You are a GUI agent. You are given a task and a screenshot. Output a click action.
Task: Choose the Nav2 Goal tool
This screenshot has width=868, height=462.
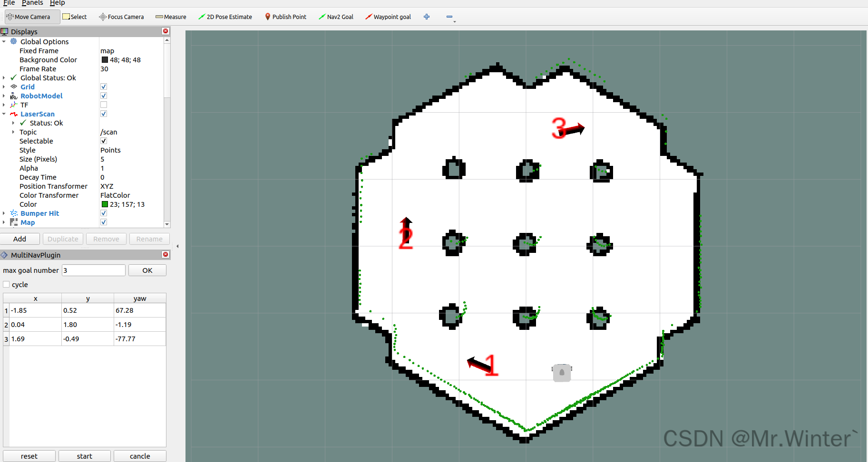coord(336,17)
